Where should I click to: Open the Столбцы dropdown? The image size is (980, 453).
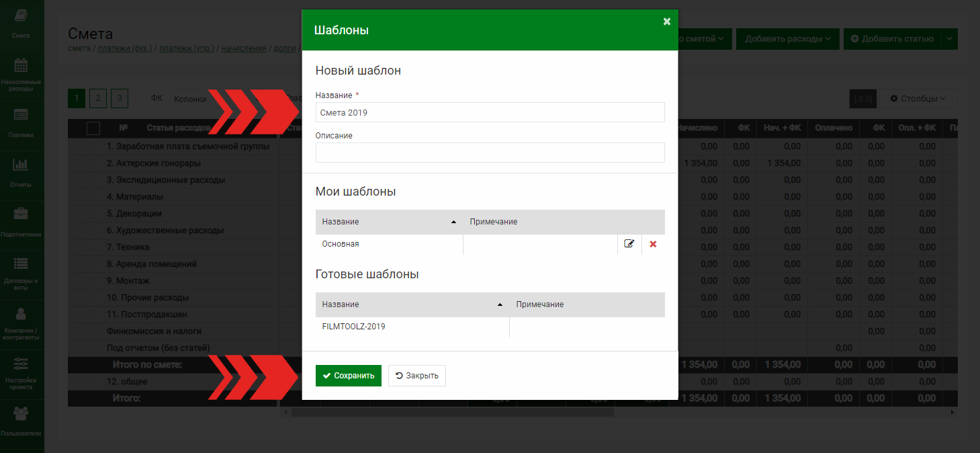click(x=918, y=99)
